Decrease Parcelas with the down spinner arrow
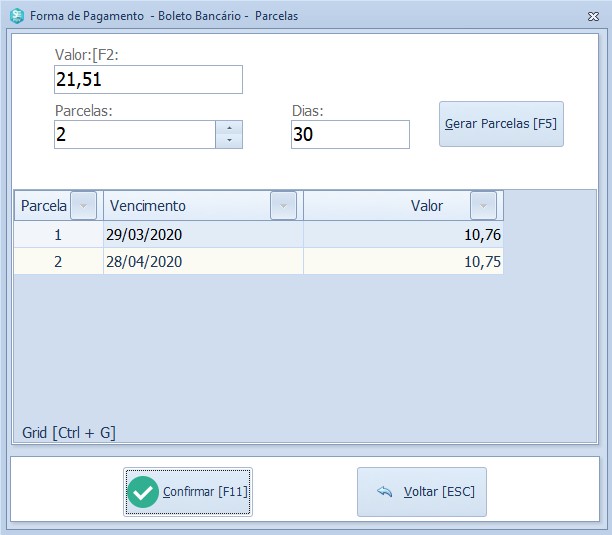 (x=229, y=141)
